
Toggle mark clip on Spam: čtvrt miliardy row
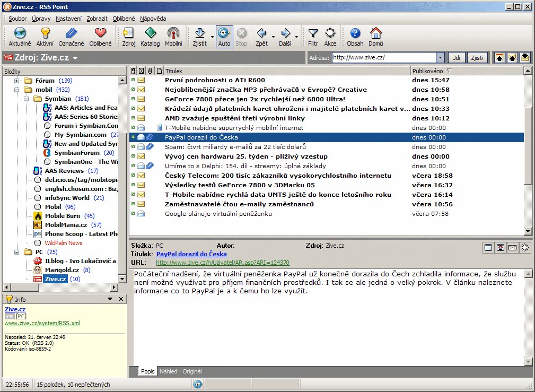[x=150, y=147]
